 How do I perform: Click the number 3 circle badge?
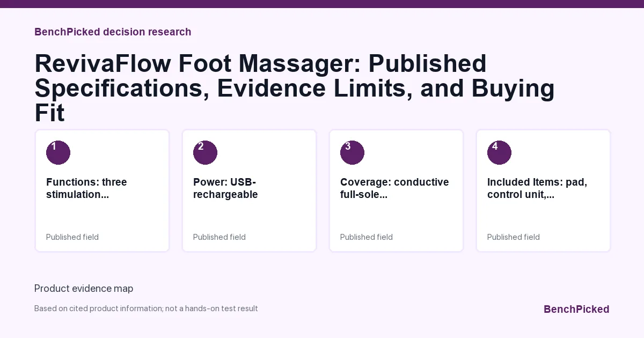[x=352, y=152]
